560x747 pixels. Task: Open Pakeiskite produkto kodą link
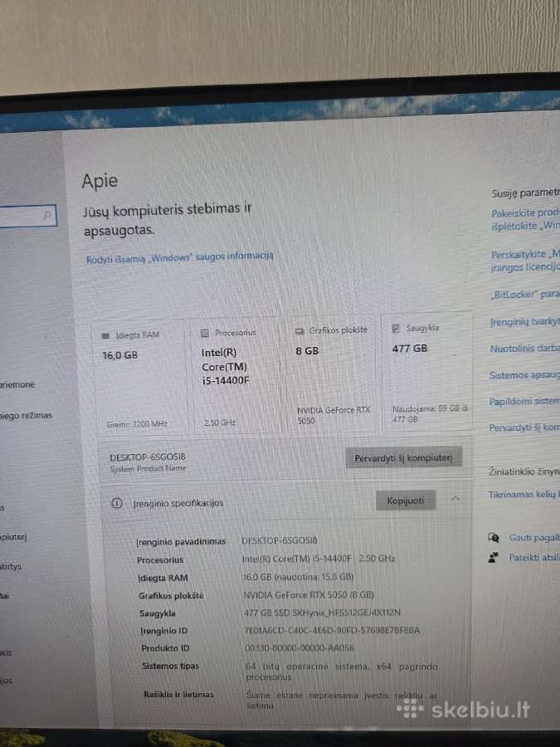click(526, 219)
